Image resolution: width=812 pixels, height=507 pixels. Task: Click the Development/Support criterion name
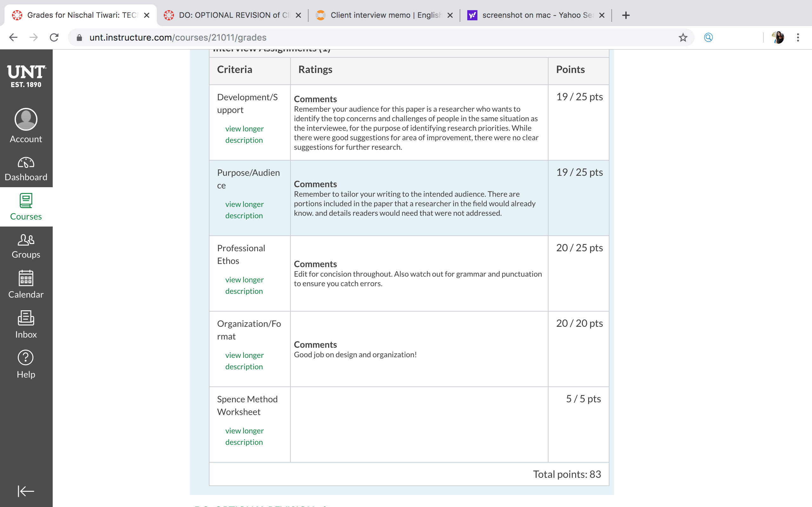[x=248, y=103]
